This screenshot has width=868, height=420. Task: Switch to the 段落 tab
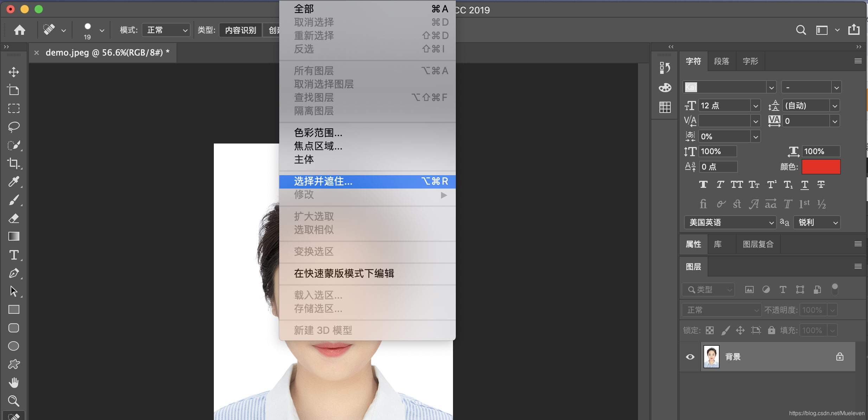(721, 61)
